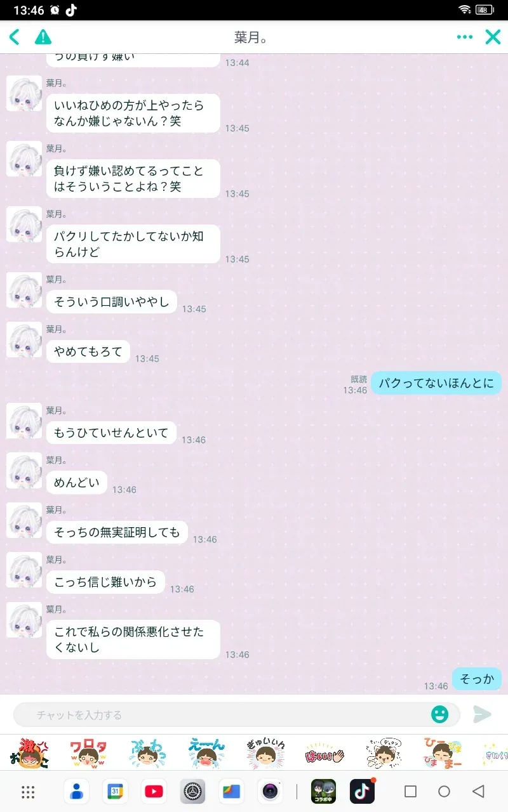Open the warning report triangle icon
Viewport: 508px width, 812px height.
tap(43, 37)
